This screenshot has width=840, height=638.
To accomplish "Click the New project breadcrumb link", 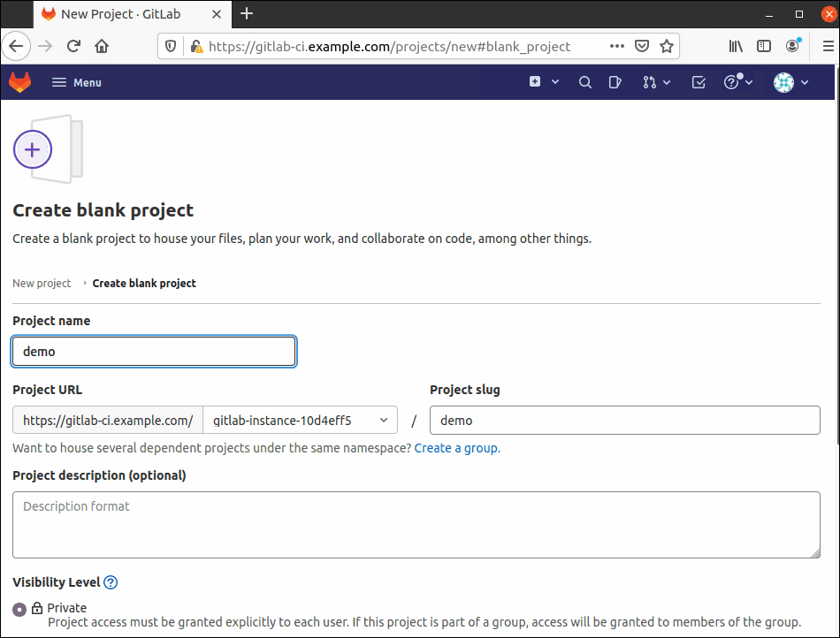I will [42, 283].
